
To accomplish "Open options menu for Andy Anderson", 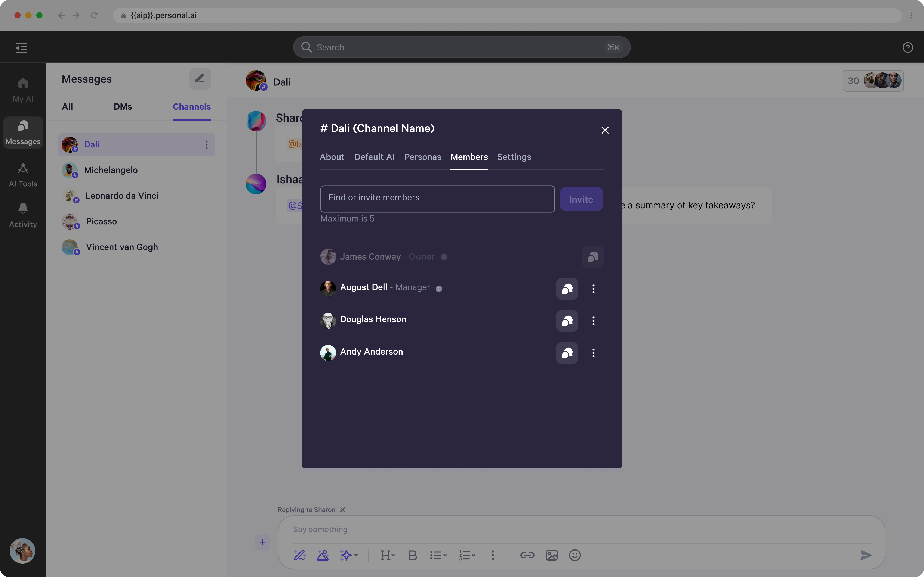I will click(593, 353).
